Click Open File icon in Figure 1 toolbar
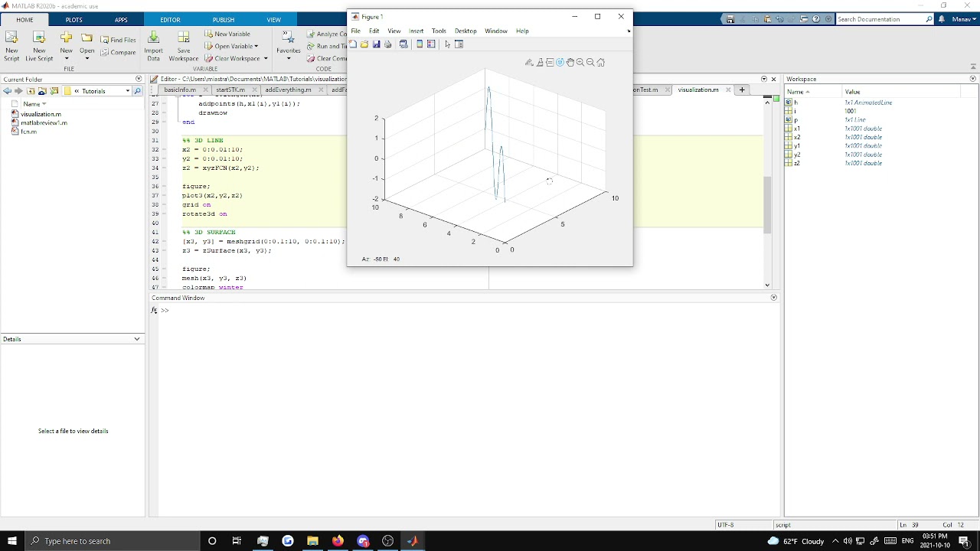The height and width of the screenshot is (551, 980). pos(364,44)
